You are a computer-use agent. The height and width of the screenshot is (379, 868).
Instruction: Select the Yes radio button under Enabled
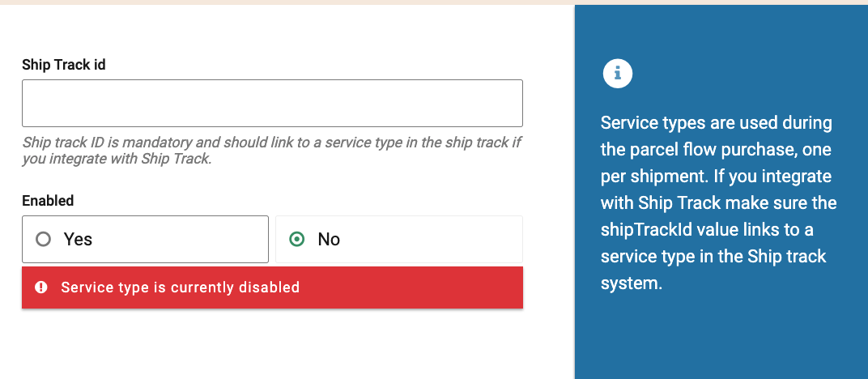point(44,240)
